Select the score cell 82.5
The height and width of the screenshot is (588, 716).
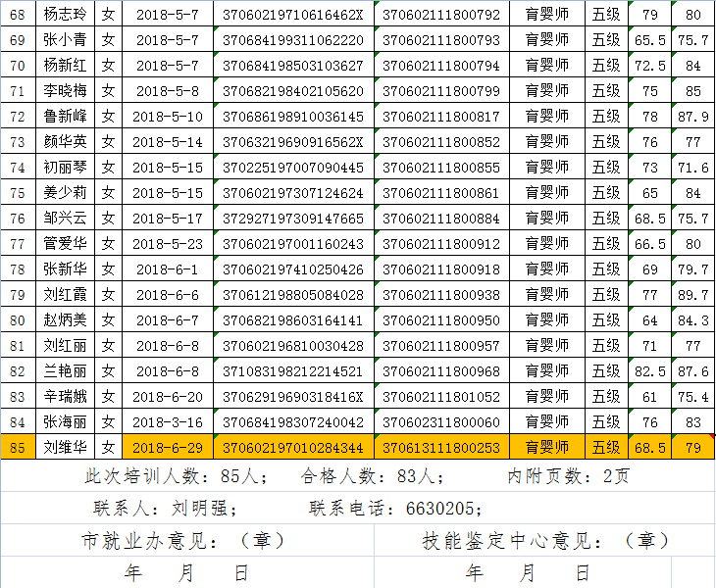(x=650, y=371)
